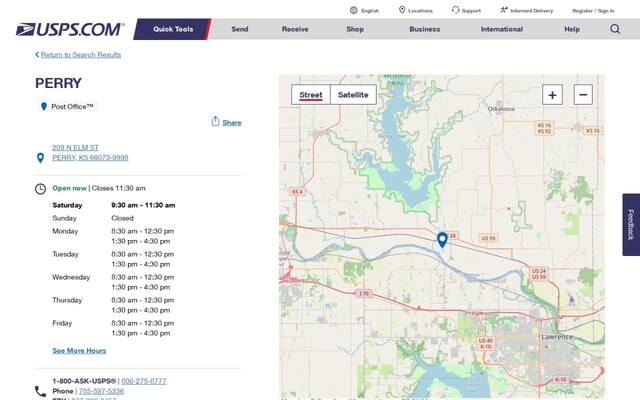Click the globe language icon

coord(353,10)
